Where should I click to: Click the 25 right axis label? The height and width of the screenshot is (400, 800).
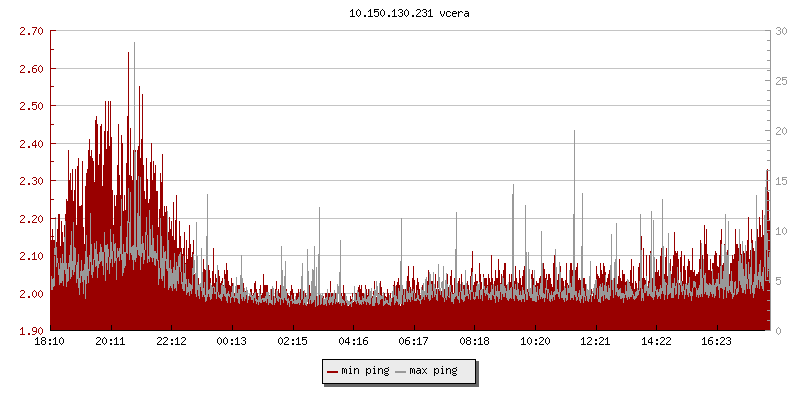click(781, 82)
